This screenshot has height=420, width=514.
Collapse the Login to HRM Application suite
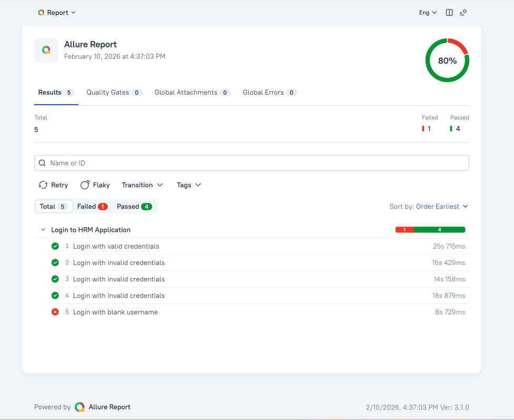click(43, 230)
